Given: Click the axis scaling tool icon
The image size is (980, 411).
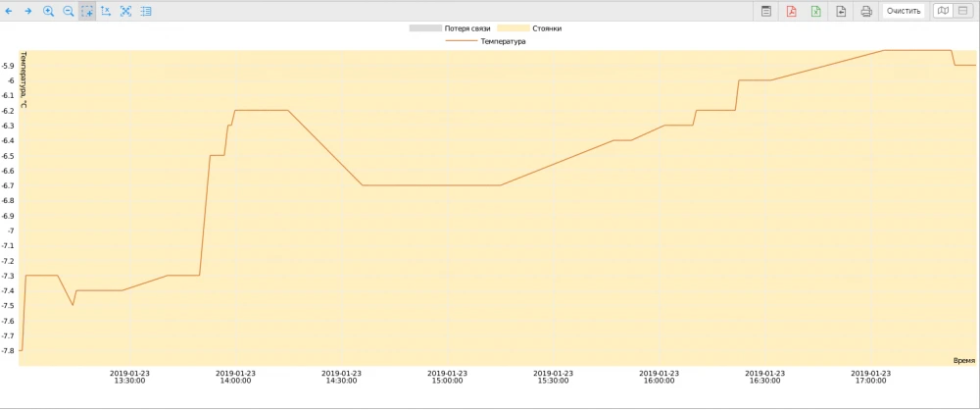Looking at the screenshot, I should tap(106, 11).
